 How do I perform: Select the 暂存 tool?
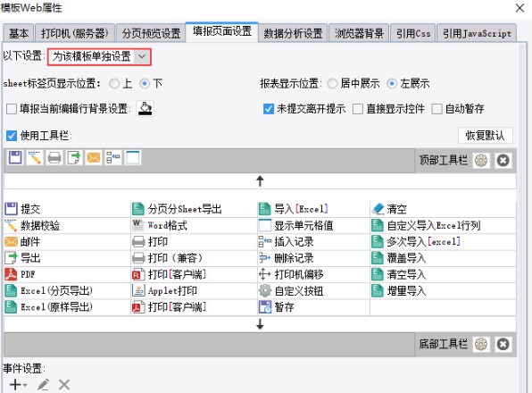click(x=314, y=307)
